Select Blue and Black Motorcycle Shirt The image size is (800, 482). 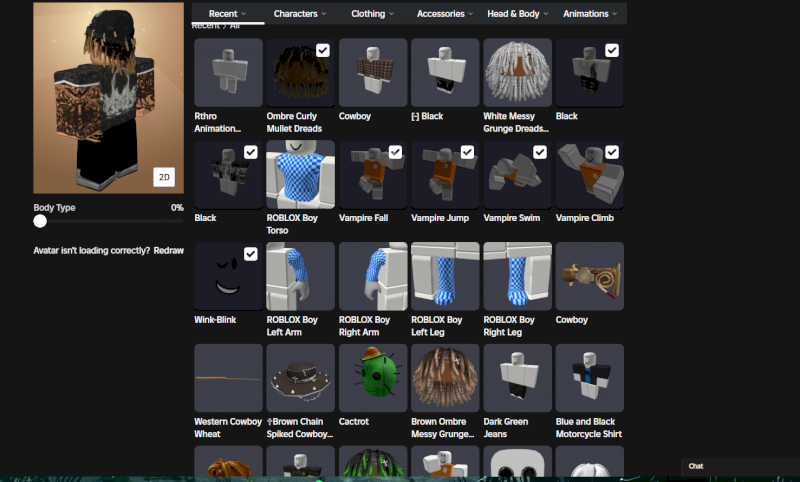[590, 378]
